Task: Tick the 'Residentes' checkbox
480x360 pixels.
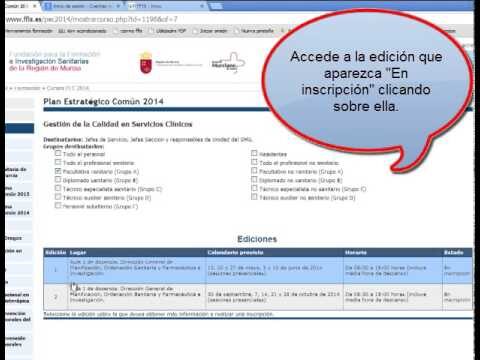Action: (254, 153)
